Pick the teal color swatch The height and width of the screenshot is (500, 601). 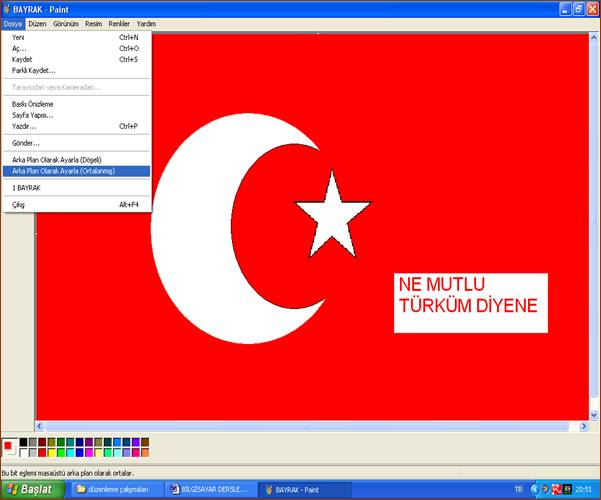70,442
